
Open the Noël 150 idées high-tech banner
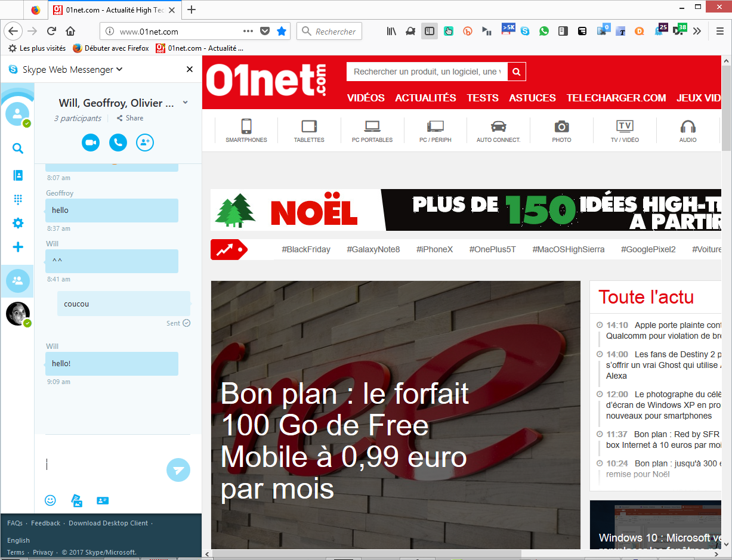click(x=466, y=210)
